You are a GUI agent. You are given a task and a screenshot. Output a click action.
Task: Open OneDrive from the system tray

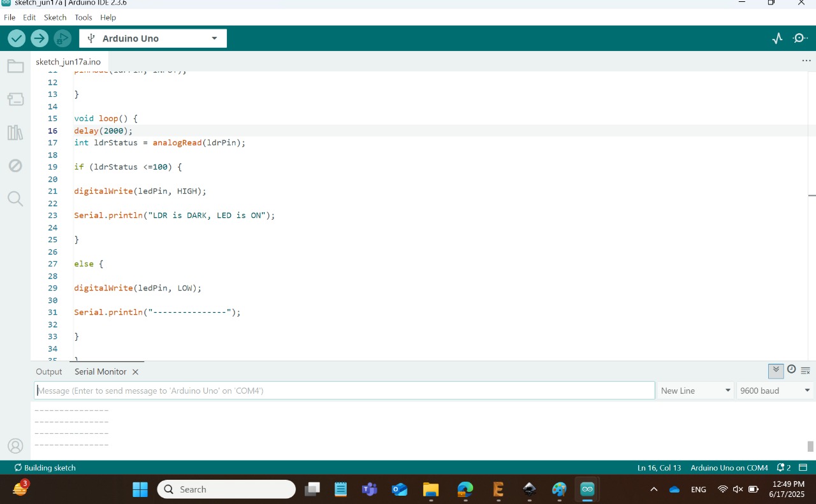(x=674, y=489)
